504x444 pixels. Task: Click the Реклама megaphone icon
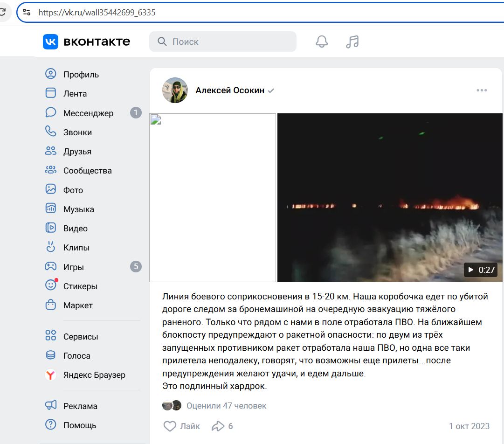click(x=50, y=405)
